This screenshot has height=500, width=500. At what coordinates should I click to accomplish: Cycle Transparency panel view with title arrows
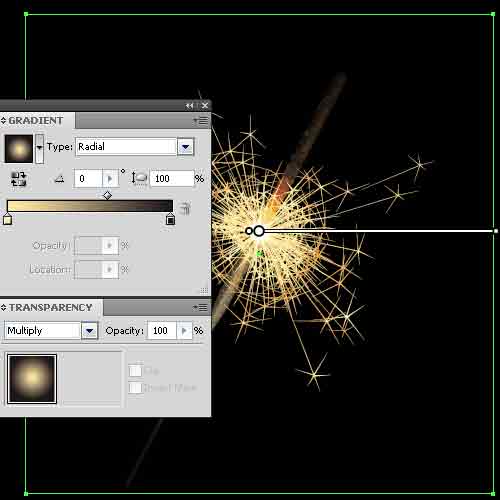(3, 307)
